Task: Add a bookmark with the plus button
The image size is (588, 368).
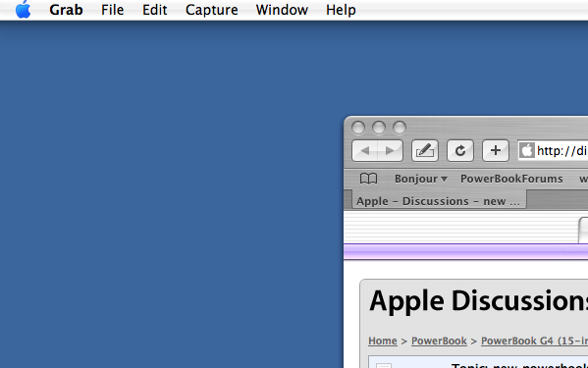Action: [496, 151]
